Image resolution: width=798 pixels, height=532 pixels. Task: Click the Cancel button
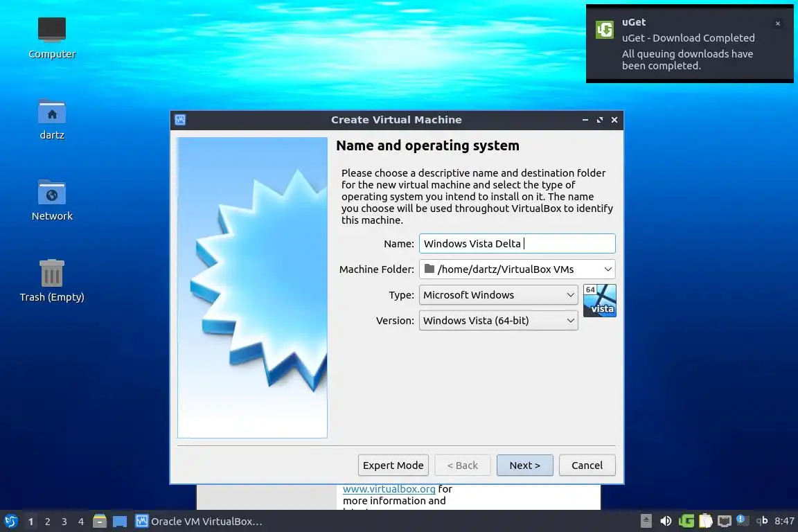[587, 465]
